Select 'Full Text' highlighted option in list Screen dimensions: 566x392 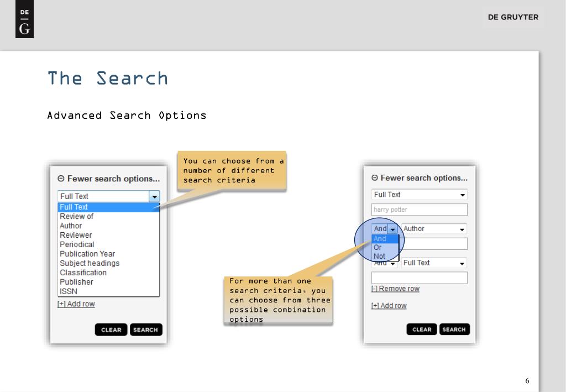(108, 207)
